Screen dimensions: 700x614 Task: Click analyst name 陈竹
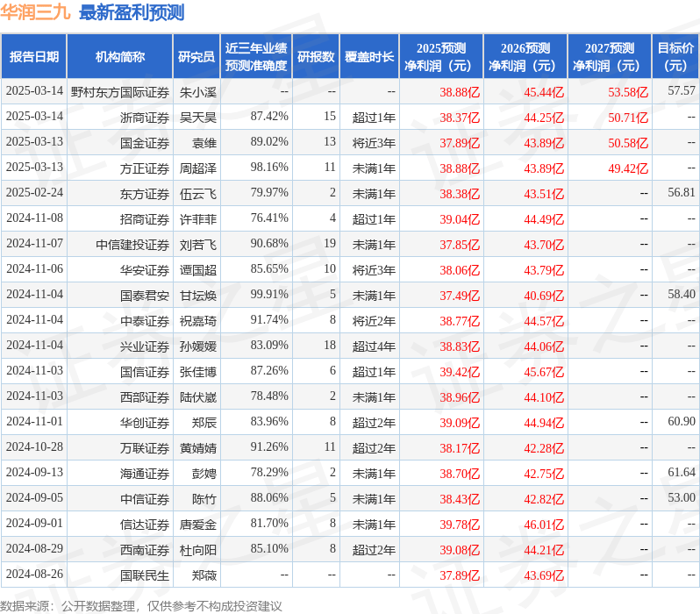coord(204,500)
